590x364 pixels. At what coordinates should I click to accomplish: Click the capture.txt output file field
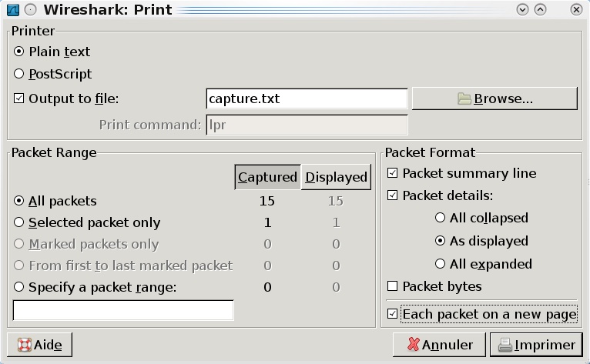[x=307, y=99]
